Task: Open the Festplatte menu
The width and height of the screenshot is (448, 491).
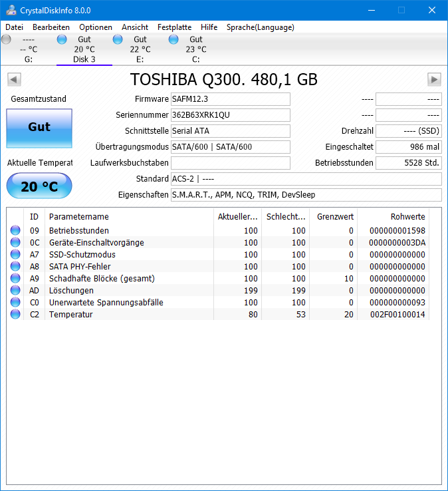Action: (x=174, y=27)
